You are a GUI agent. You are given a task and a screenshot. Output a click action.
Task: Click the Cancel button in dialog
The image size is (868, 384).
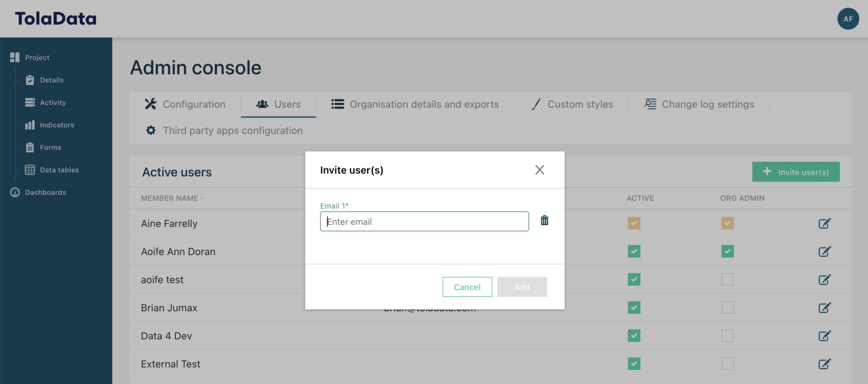[467, 287]
